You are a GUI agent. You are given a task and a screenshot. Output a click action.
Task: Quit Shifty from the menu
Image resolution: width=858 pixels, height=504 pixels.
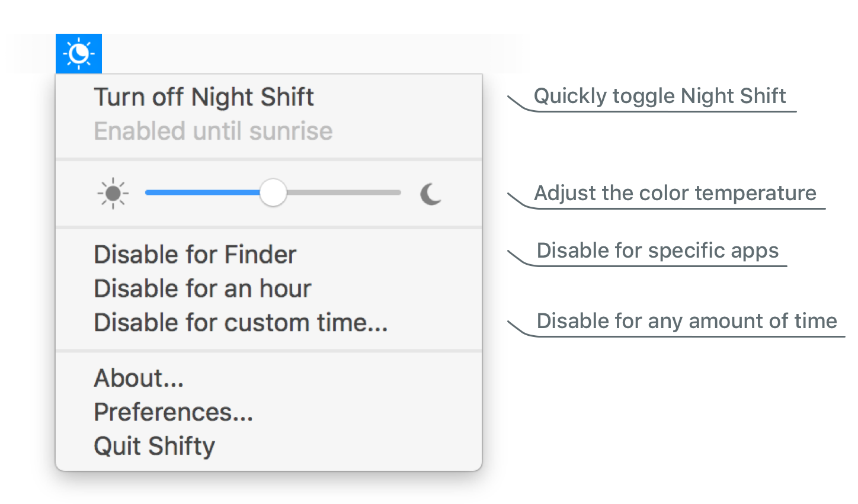tap(154, 446)
